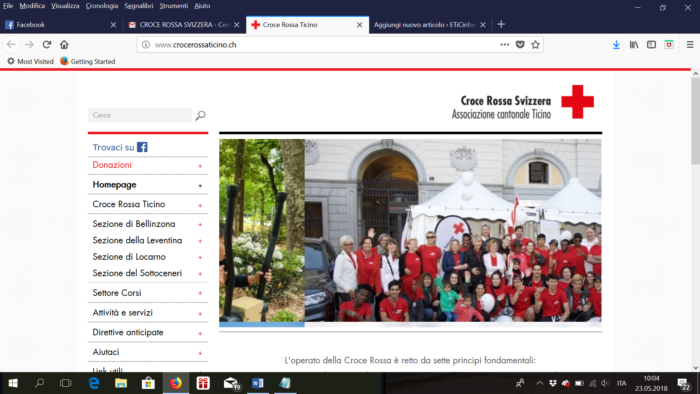Image resolution: width=700 pixels, height=394 pixels.
Task: Click the slideshow progress bar under the photo
Action: pyautogui.click(x=410, y=325)
